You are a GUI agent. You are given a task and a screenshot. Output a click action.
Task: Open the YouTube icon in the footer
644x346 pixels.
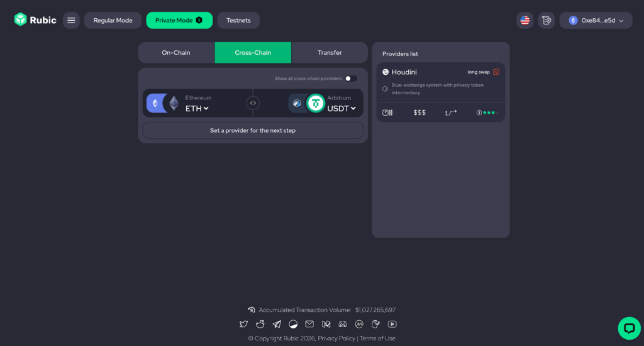392,324
